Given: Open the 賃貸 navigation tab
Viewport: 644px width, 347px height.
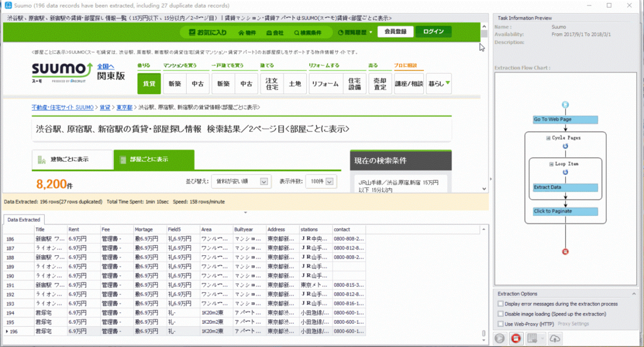Looking at the screenshot, I should point(148,84).
